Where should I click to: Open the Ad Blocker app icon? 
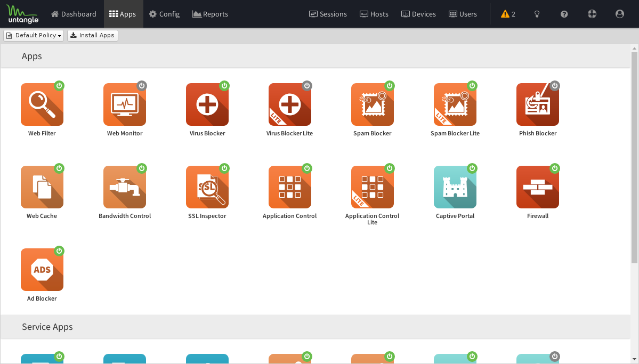[x=42, y=270]
